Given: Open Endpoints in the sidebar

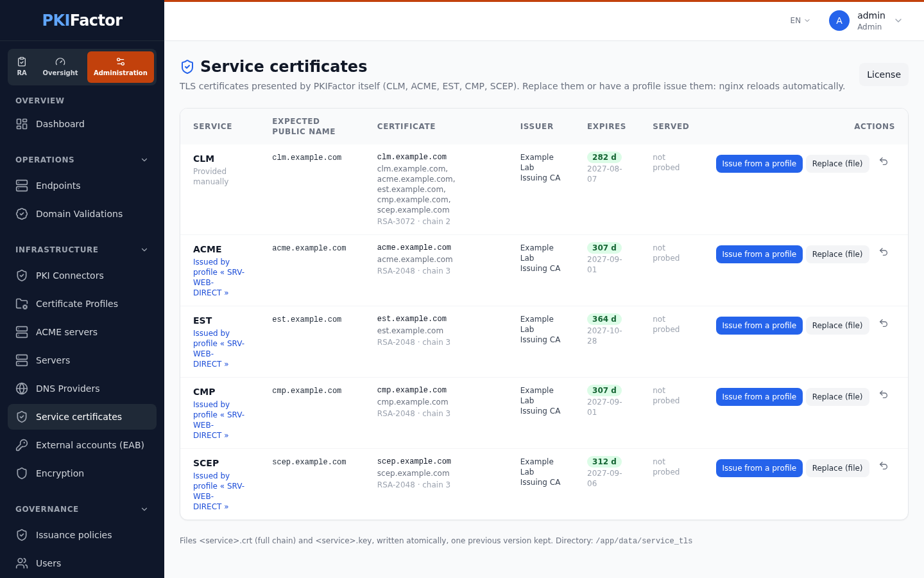Looking at the screenshot, I should click(x=82, y=186).
